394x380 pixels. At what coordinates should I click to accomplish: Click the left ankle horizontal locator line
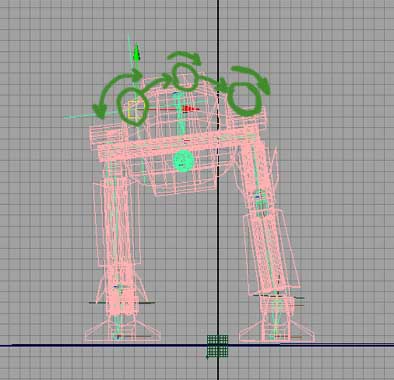pos(122,303)
